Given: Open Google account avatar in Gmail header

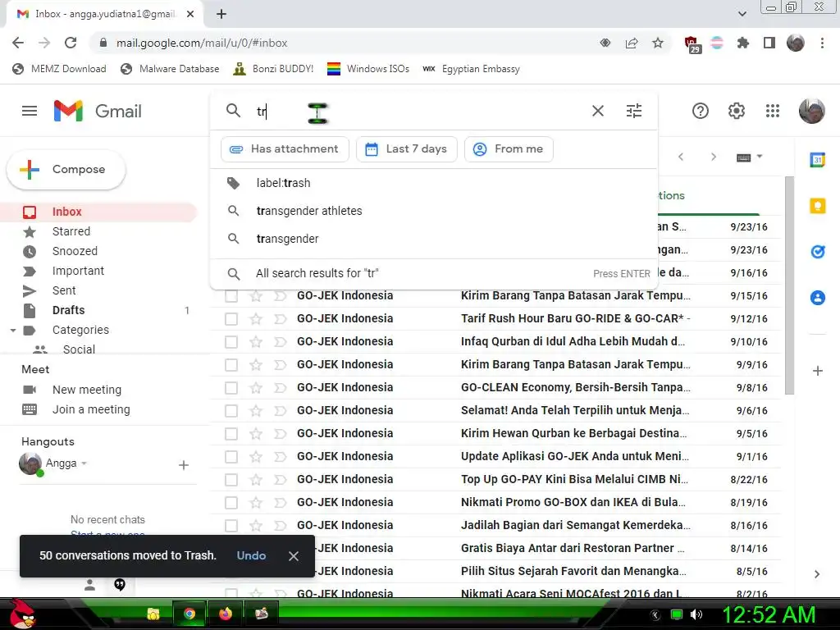Looking at the screenshot, I should point(811,111).
